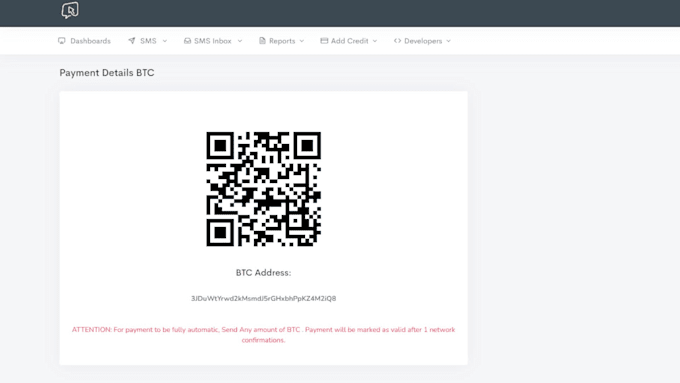Expand the Developers dropdown chevron

[x=449, y=41]
